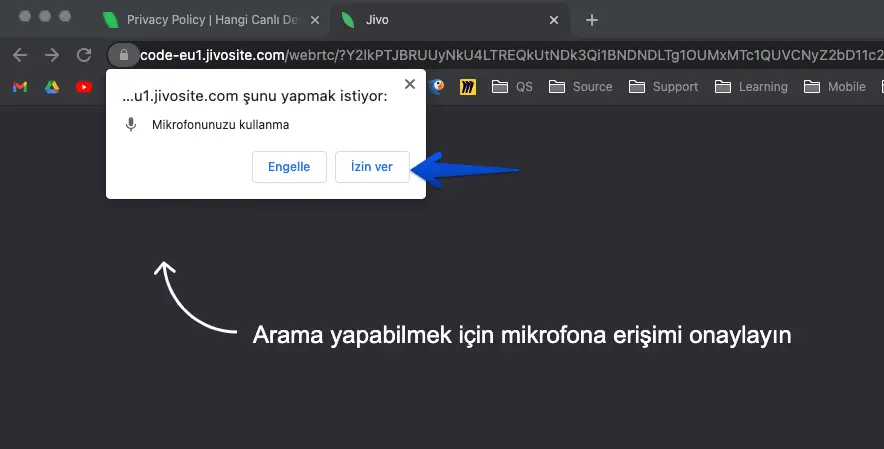Open the Support bookmarks folder

click(664, 87)
